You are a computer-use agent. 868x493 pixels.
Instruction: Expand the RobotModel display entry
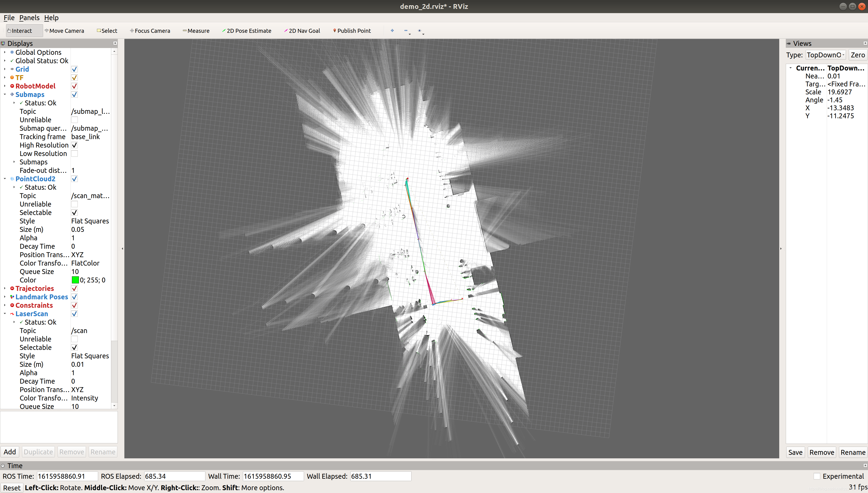(5, 86)
